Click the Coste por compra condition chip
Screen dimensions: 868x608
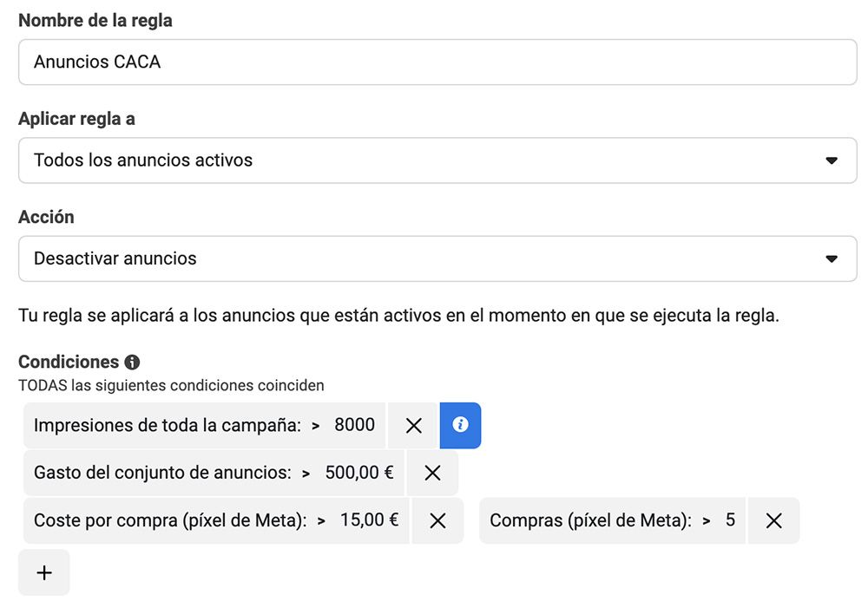pos(174,520)
